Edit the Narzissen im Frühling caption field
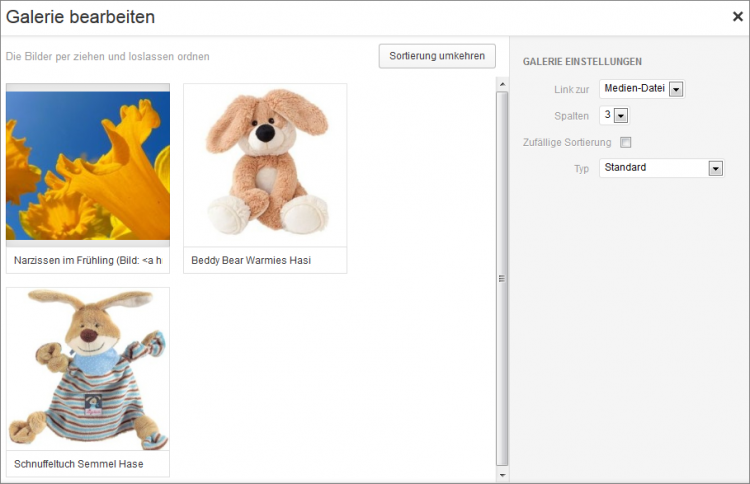Image resolution: width=750 pixels, height=484 pixels. [x=88, y=260]
